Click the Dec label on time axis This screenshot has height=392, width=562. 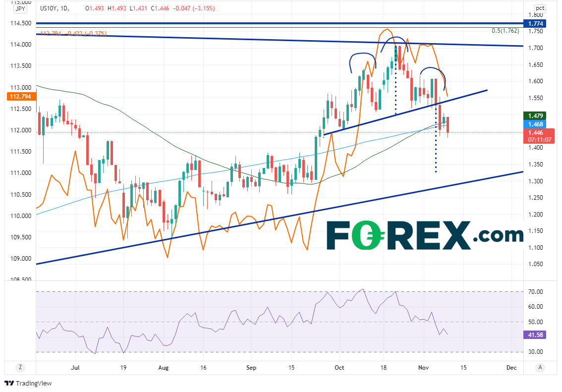[512, 367]
